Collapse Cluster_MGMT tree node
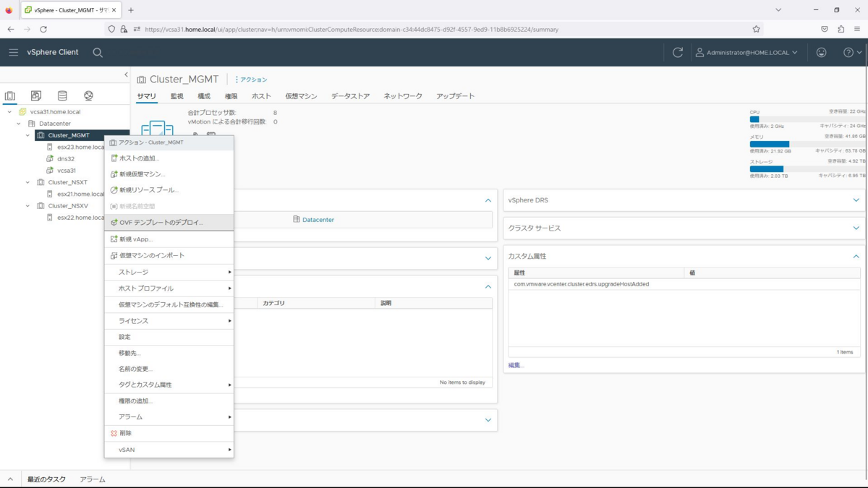The width and height of the screenshot is (868, 488). (28, 135)
